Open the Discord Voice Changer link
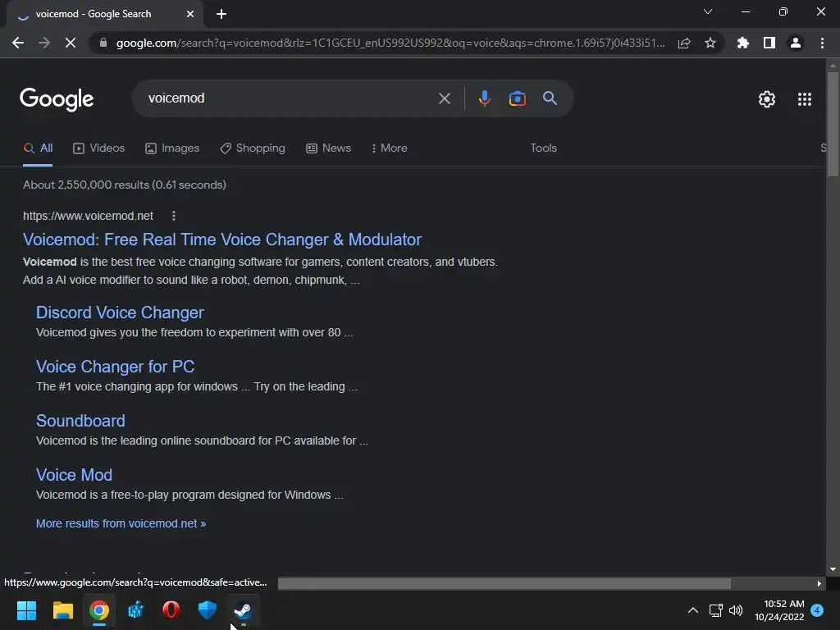 (120, 313)
